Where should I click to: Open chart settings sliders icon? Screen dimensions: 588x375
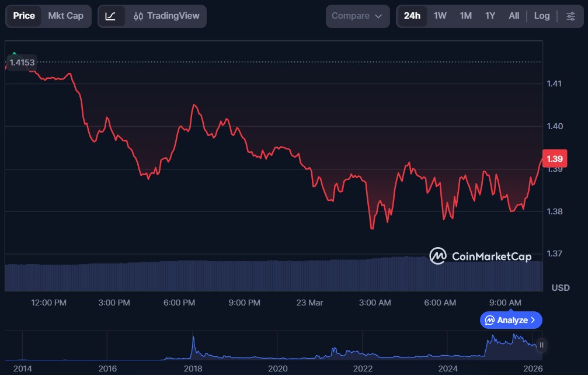tap(570, 16)
